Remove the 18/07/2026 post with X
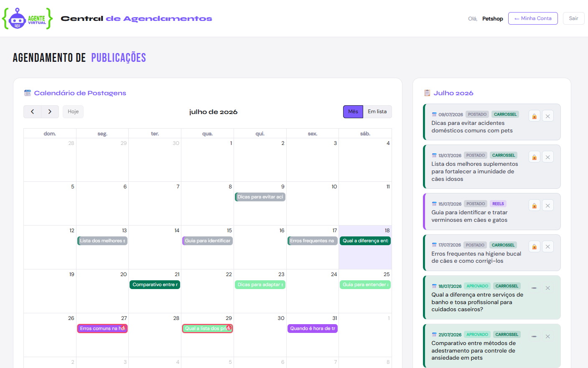This screenshot has height=368, width=588. click(547, 288)
